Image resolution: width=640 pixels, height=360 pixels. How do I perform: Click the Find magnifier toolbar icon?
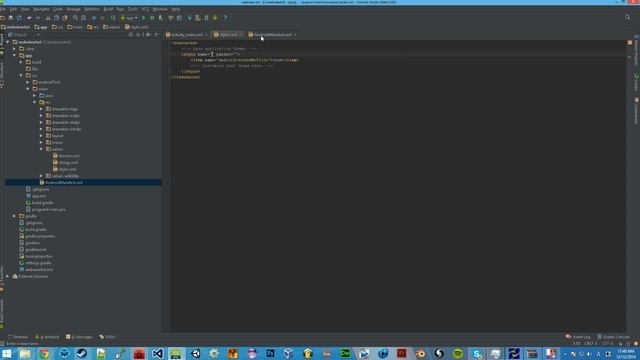click(x=75, y=18)
